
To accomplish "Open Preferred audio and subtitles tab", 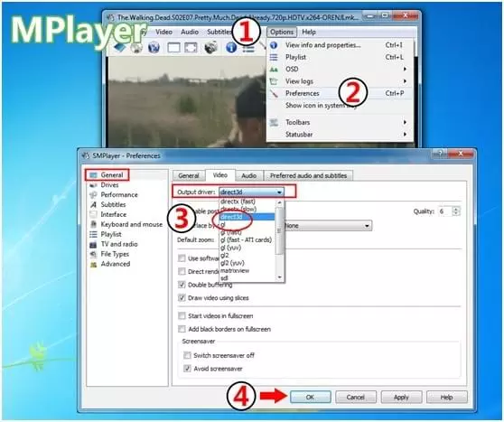I will click(x=308, y=175).
